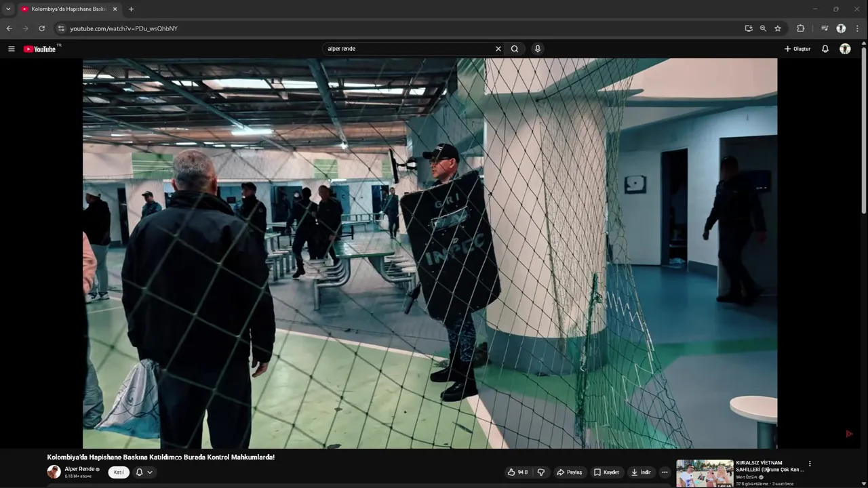This screenshot has width=868, height=488.
Task: Go to the YouTube home logo
Action: point(40,49)
